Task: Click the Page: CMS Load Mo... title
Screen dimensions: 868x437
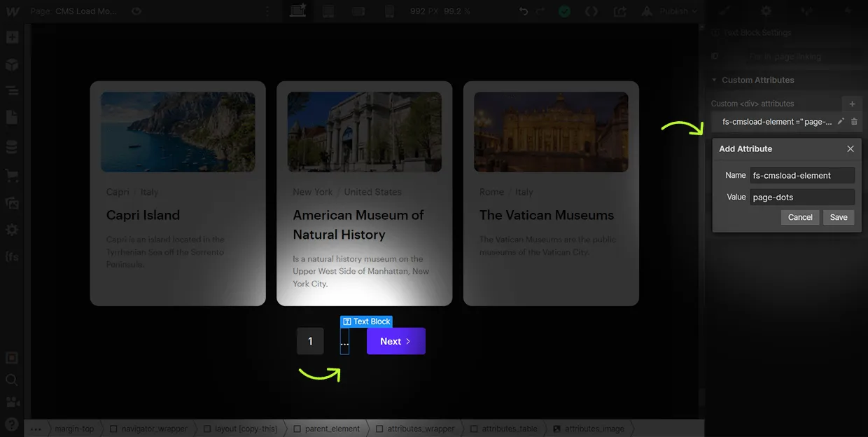Action: [73, 11]
